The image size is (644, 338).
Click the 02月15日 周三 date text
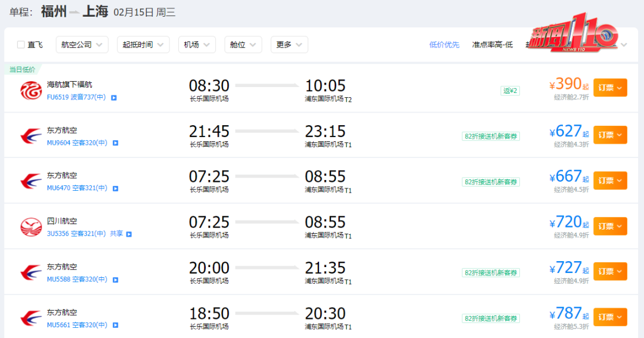click(144, 13)
